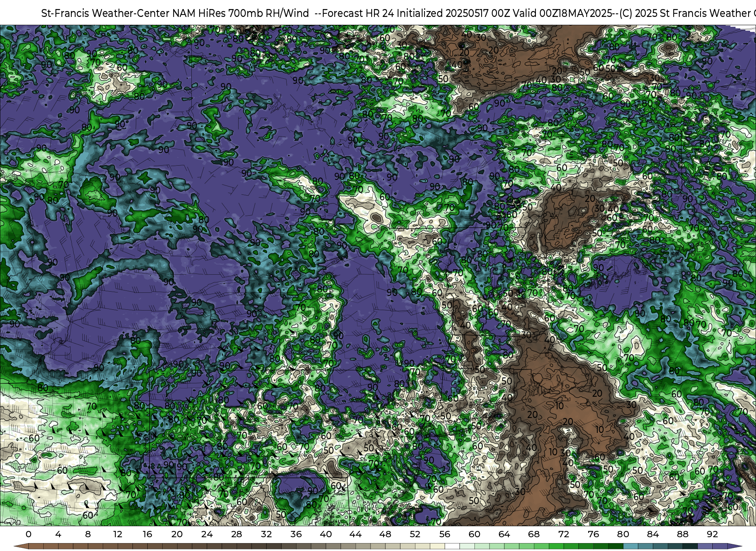Viewport: 756px width, 551px height.
Task: Click the "Initialized 20250517 00Z" header text
Action: (453, 13)
